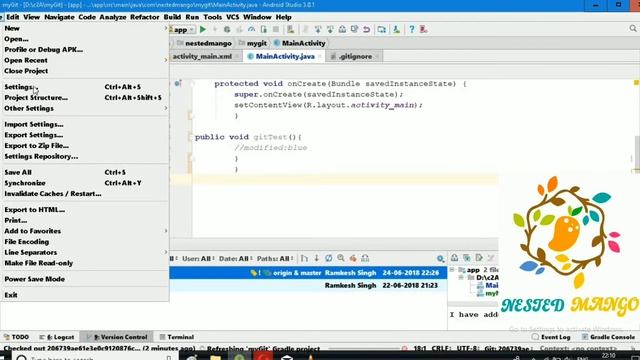
Task: Toggle Make File Read-only menu item
Action: 84,263
